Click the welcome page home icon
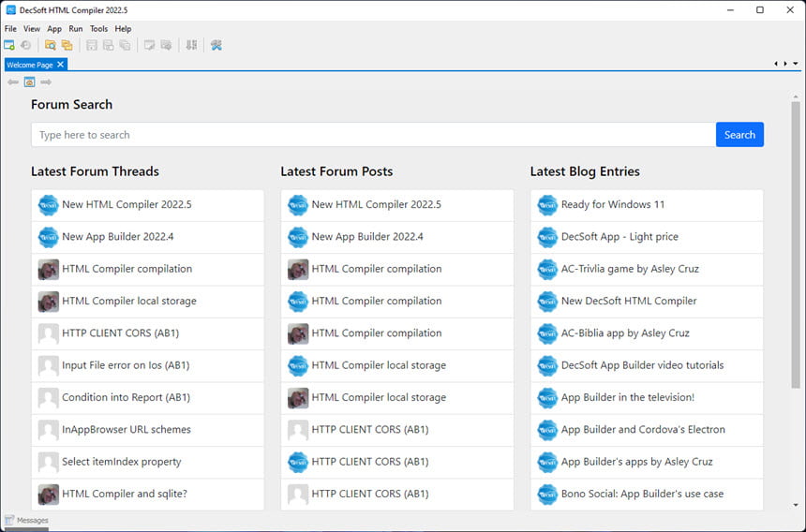 tap(30, 82)
